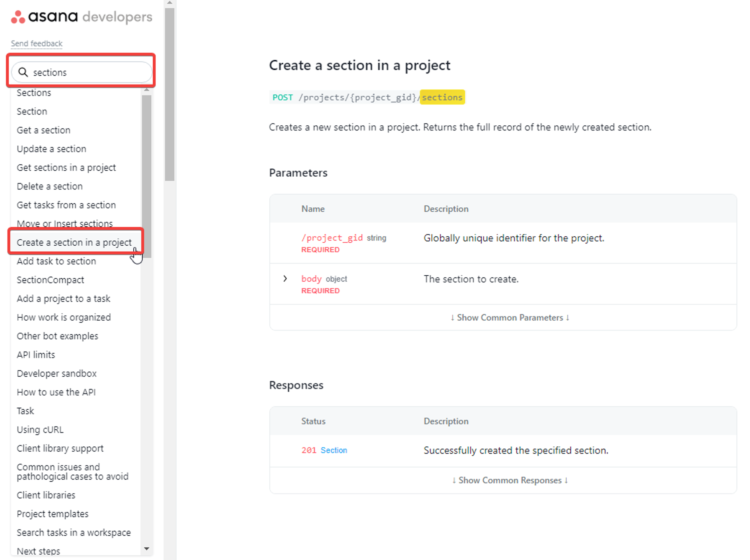
Task: Select Add task to section result
Action: coord(56,261)
